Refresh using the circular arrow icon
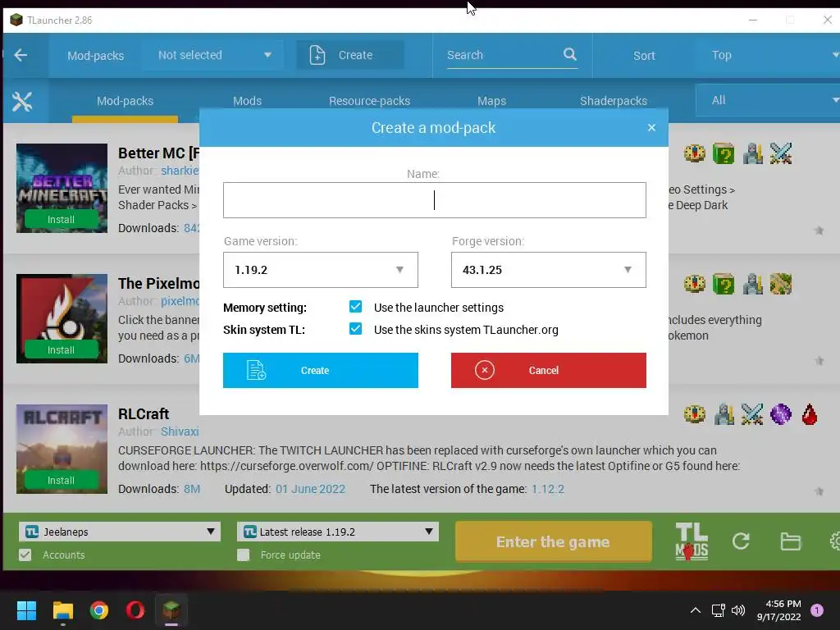 pos(741,541)
